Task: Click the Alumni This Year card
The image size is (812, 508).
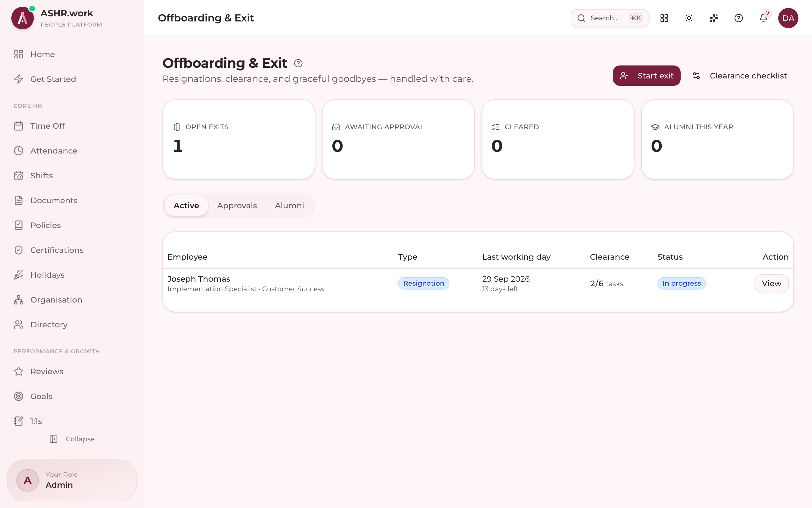Action: [717, 139]
